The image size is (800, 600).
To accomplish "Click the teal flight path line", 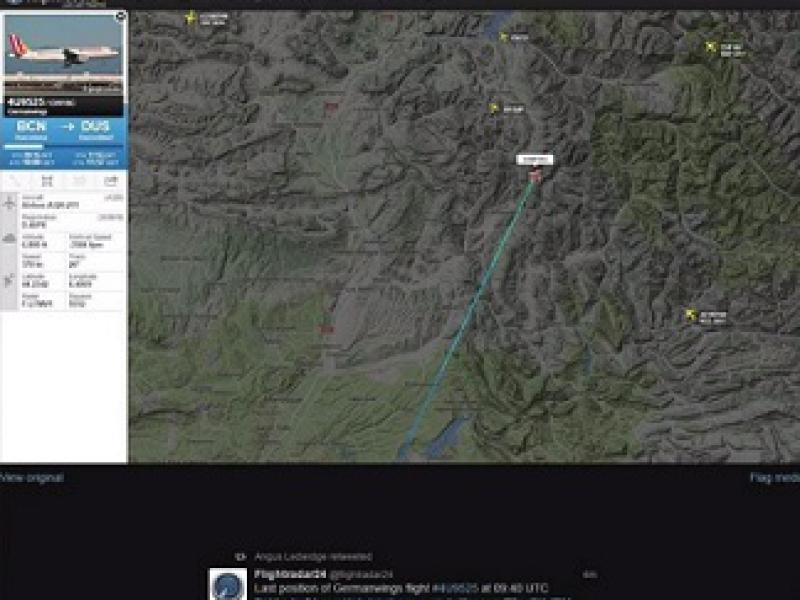I will (x=468, y=315).
